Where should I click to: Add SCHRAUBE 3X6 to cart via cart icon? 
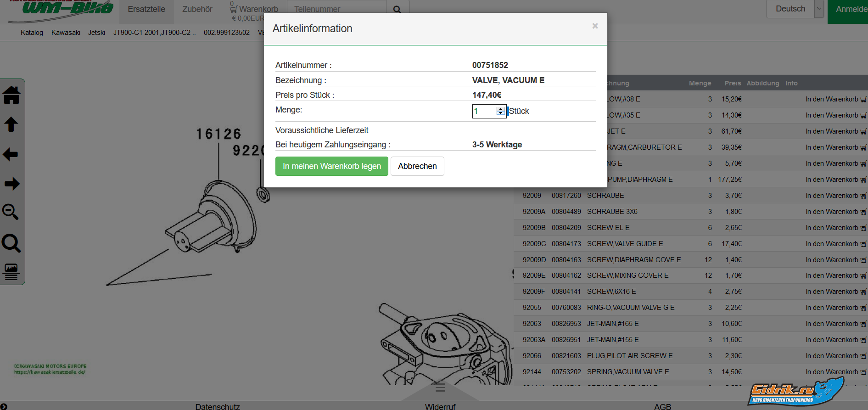(x=863, y=212)
